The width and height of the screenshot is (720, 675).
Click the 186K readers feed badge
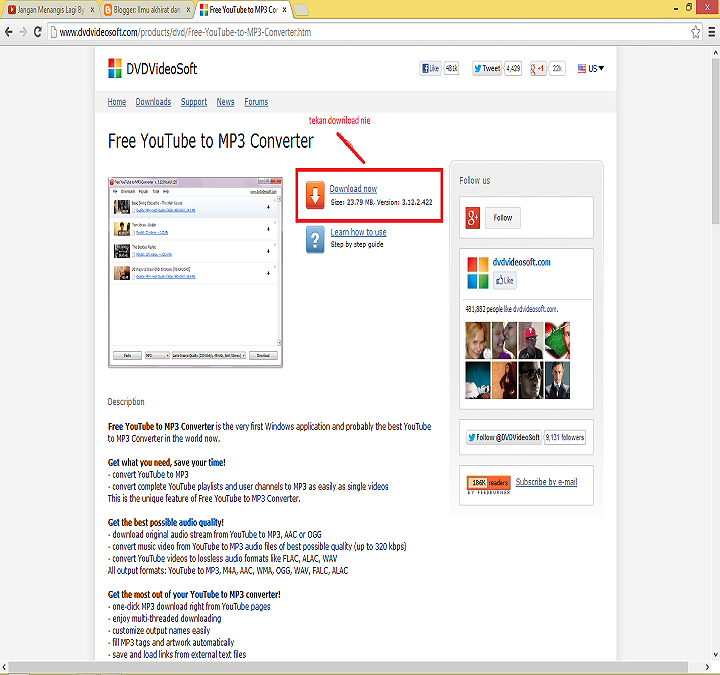(x=489, y=483)
